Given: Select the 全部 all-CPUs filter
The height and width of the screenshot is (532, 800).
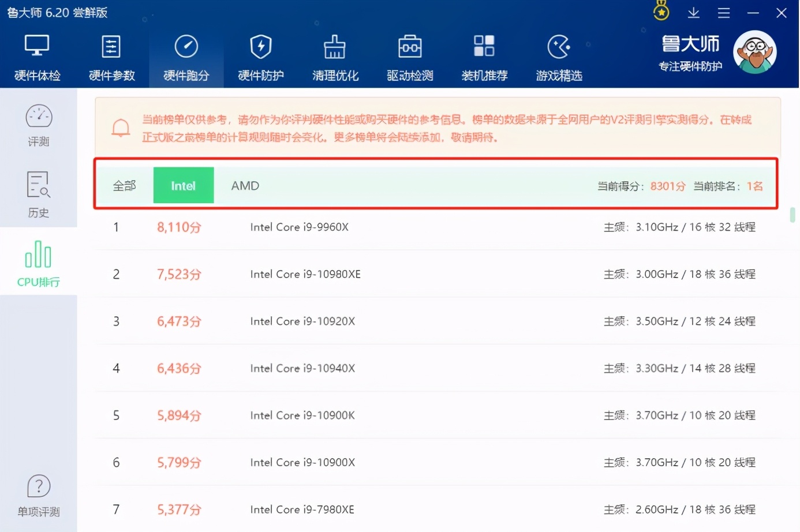Looking at the screenshot, I should [x=124, y=185].
